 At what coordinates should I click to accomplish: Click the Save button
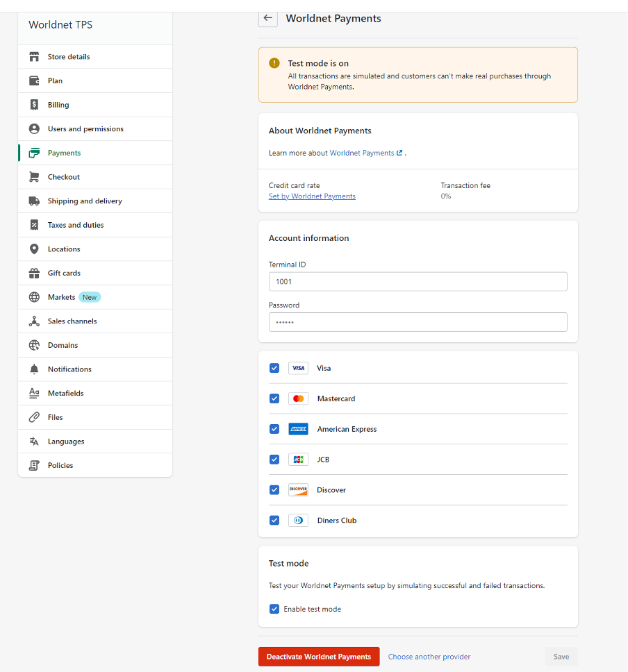tap(561, 657)
